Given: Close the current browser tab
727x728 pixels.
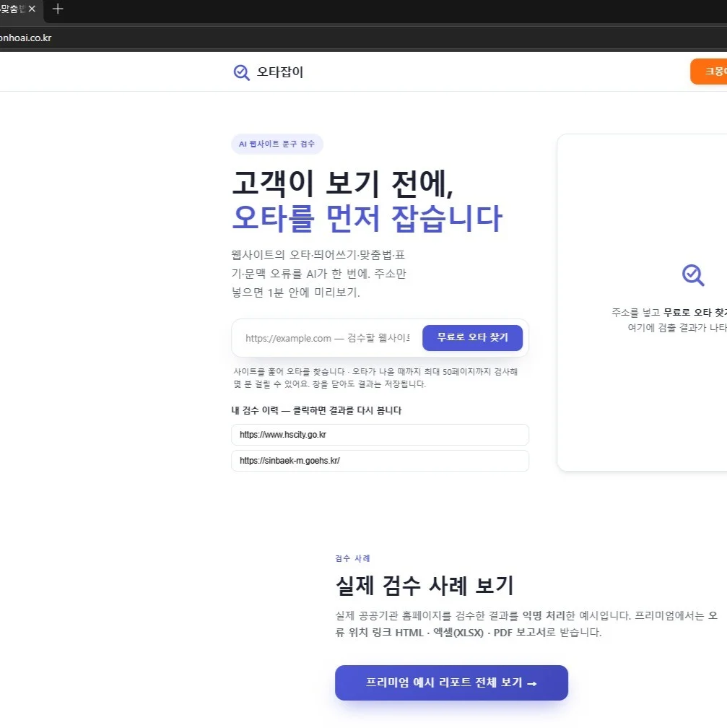Looking at the screenshot, I should tap(32, 9).
